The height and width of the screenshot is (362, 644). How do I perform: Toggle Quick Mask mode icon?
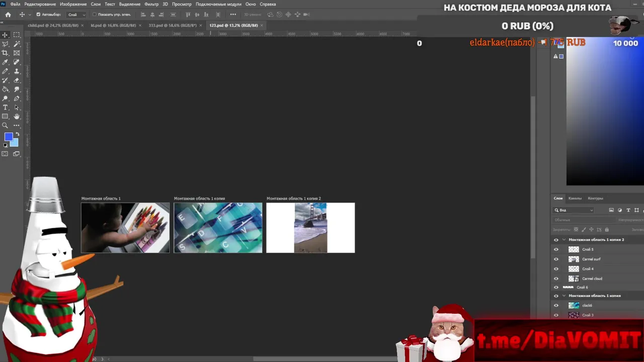click(x=5, y=154)
